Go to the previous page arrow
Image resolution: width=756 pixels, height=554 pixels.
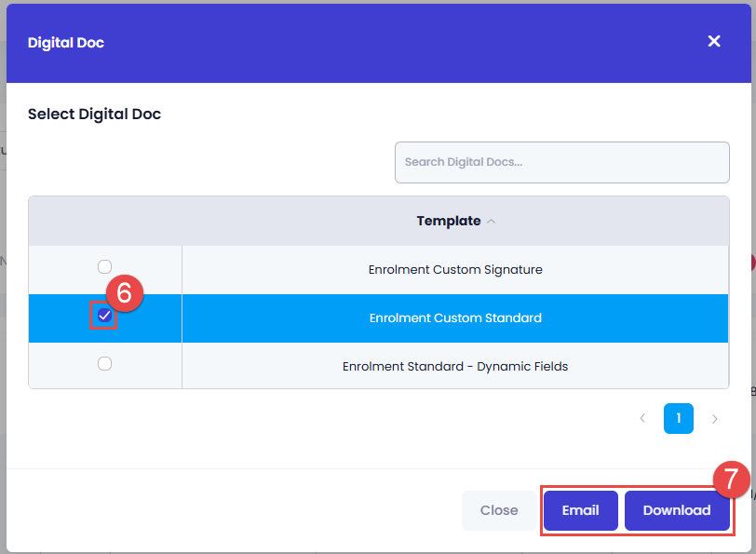pyautogui.click(x=642, y=419)
